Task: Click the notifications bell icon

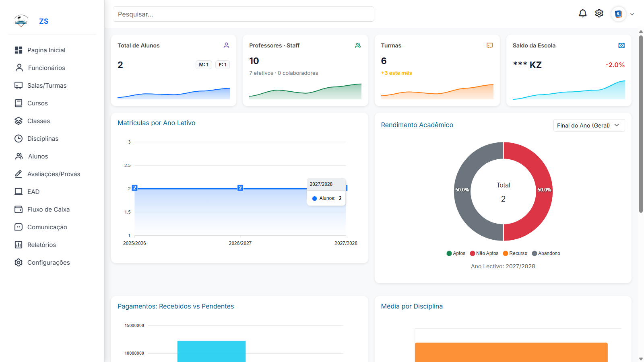Action: pyautogui.click(x=582, y=13)
